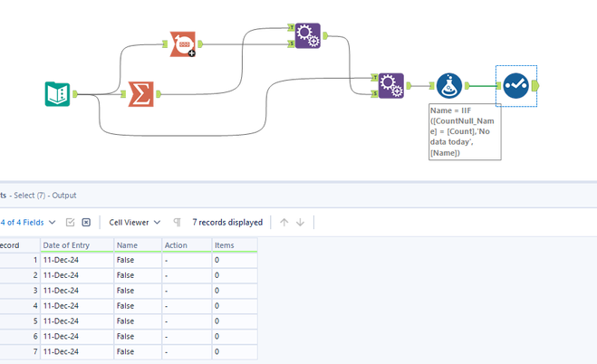Click the Items 0 cell in row 7
Screen dimensions: 597x364
(235, 351)
